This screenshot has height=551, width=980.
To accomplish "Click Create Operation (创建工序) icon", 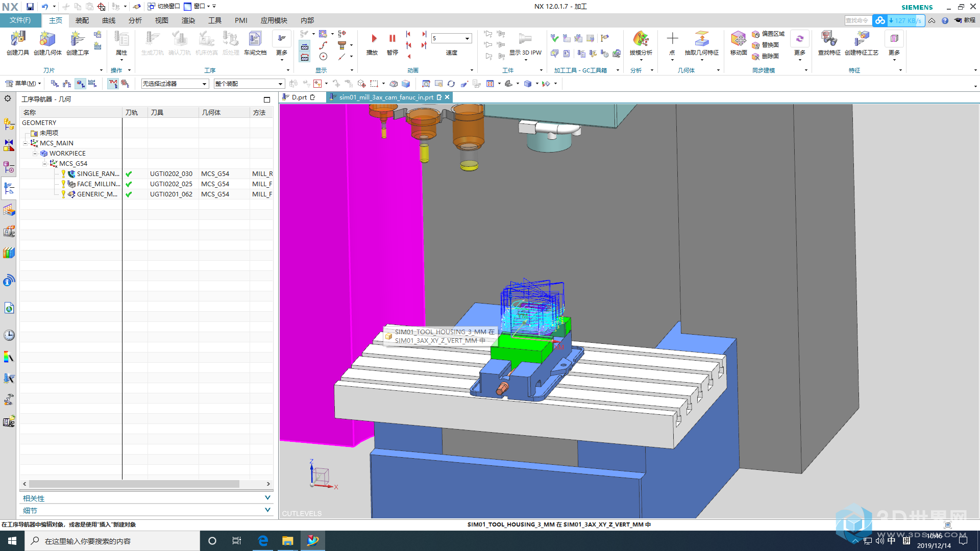I will (78, 43).
